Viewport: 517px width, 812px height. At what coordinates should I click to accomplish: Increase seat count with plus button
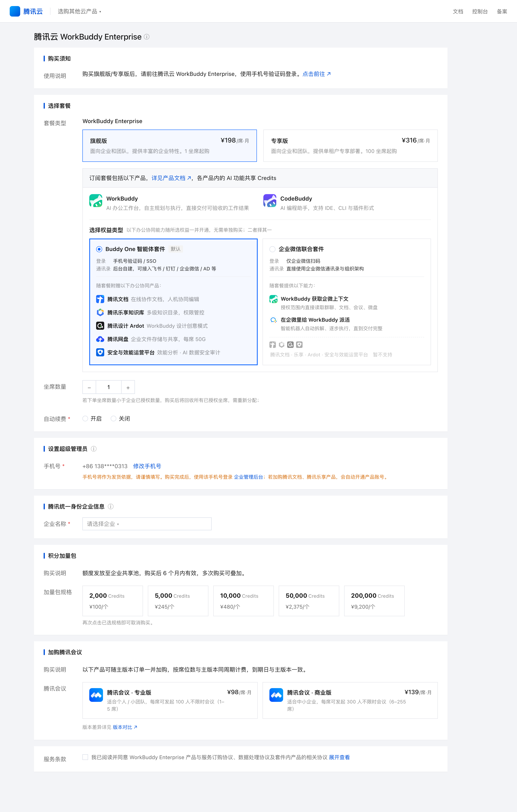tap(128, 387)
